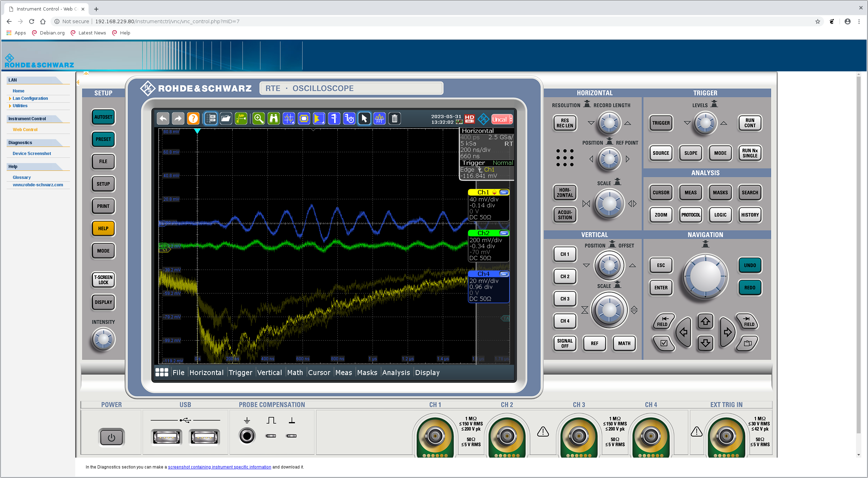The width and height of the screenshot is (868, 478).
Task: Click the browser address bar URL
Action: tap(167, 21)
